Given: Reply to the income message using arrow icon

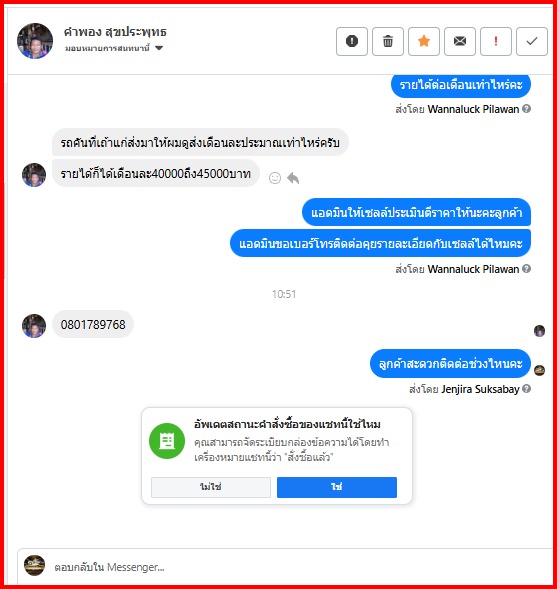Looking at the screenshot, I should point(293,178).
